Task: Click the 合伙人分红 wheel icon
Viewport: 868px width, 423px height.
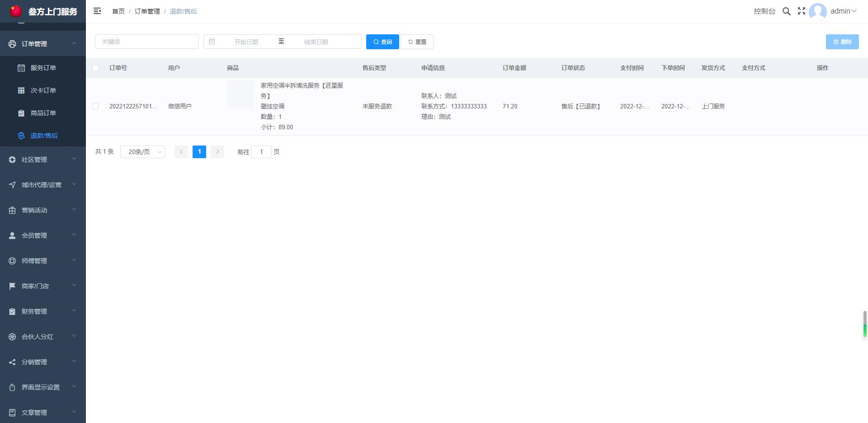Action: point(12,337)
